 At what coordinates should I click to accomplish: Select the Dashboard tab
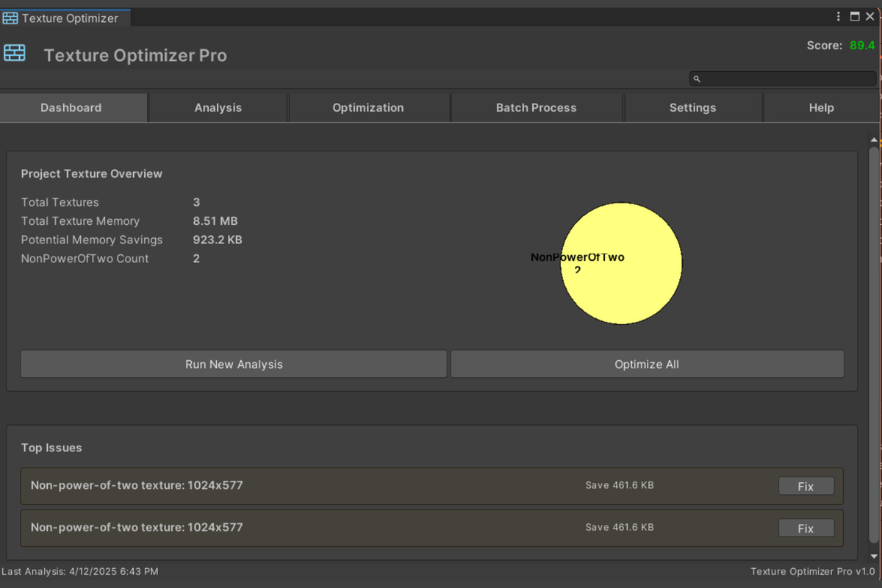click(x=71, y=107)
